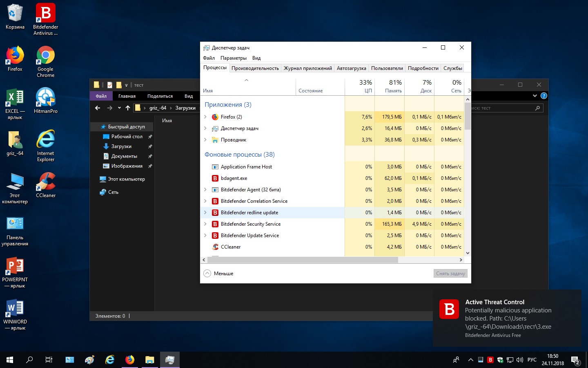Open Firefox from the taskbar
Viewport: 588px width, 368px height.
pos(130,360)
